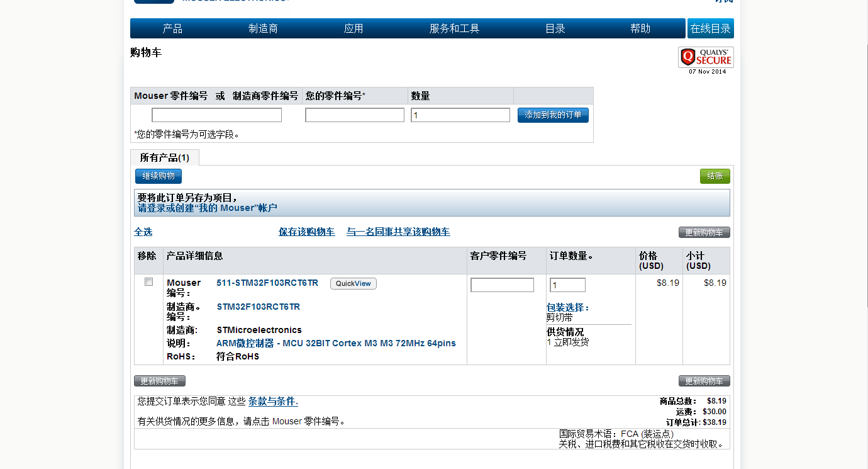The image size is (868, 469).
Task: Open Mouser part 511-STM32F103RCT6TR link
Action: (267, 283)
